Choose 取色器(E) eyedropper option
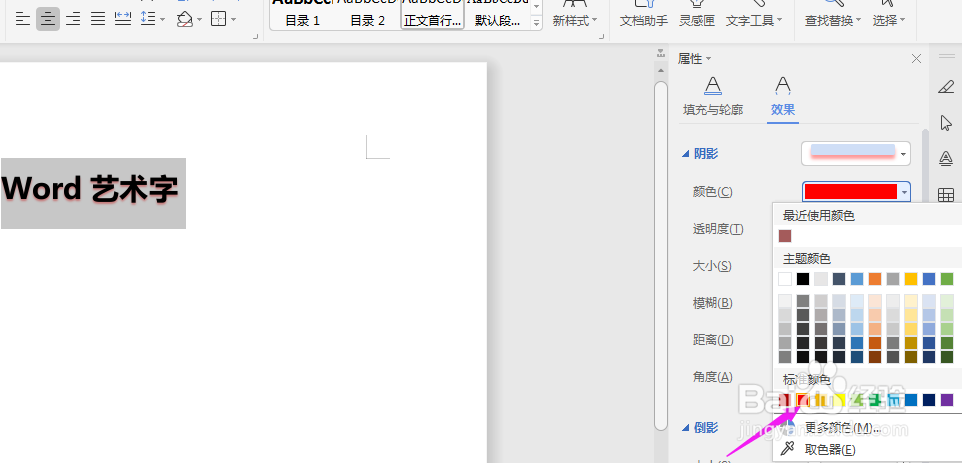962x463 pixels. [829, 450]
